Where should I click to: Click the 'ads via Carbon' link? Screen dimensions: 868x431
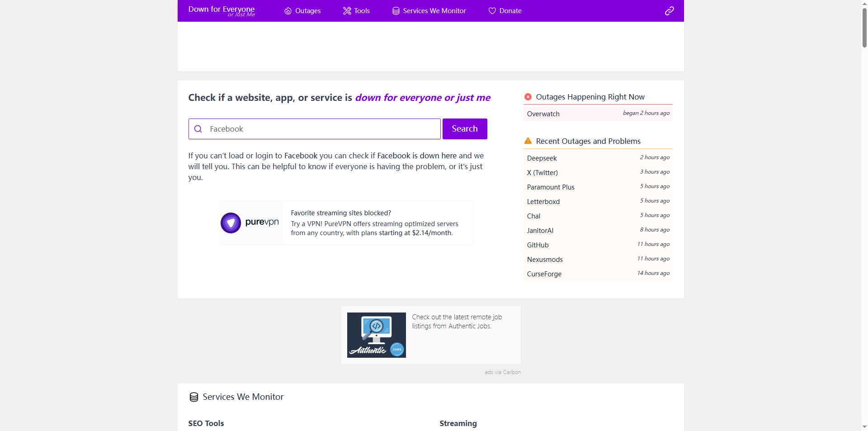click(x=502, y=372)
